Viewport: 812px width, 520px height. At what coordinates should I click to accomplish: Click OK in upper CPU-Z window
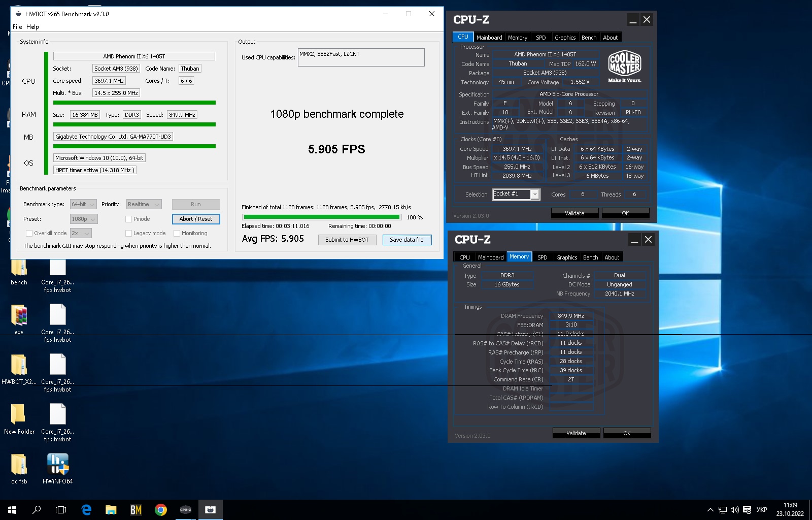[x=625, y=213]
